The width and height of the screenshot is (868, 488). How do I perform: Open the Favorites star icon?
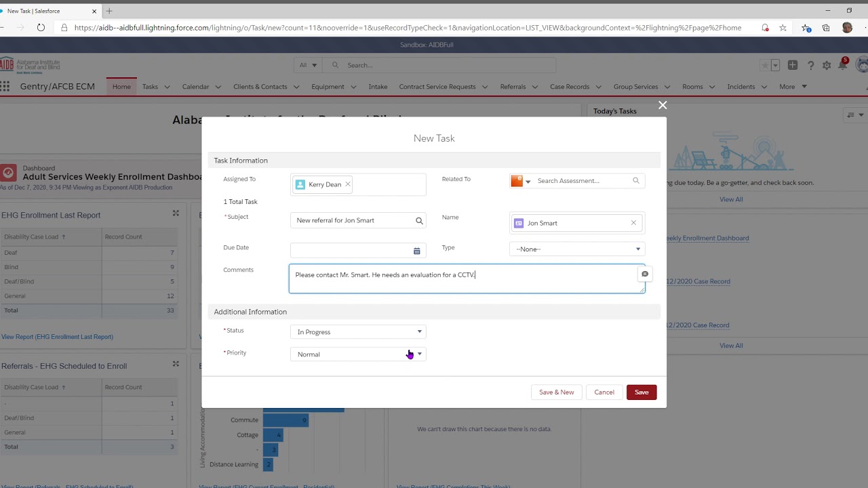coord(765,66)
